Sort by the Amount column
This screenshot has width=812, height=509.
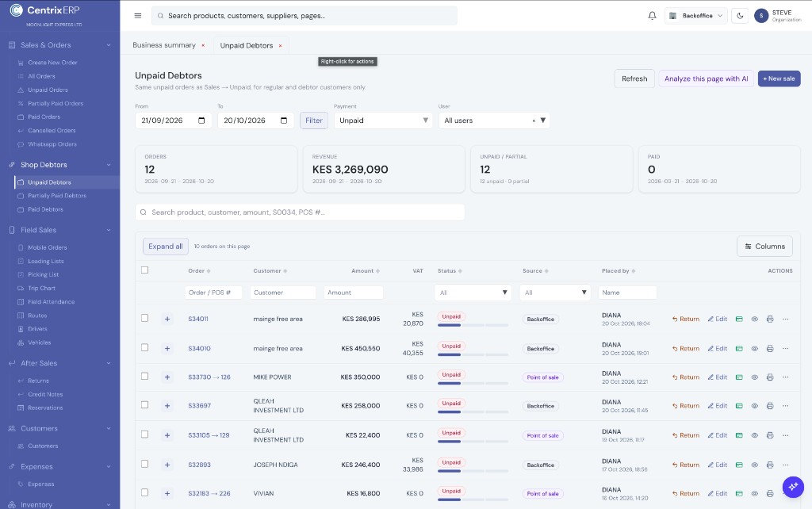(365, 271)
